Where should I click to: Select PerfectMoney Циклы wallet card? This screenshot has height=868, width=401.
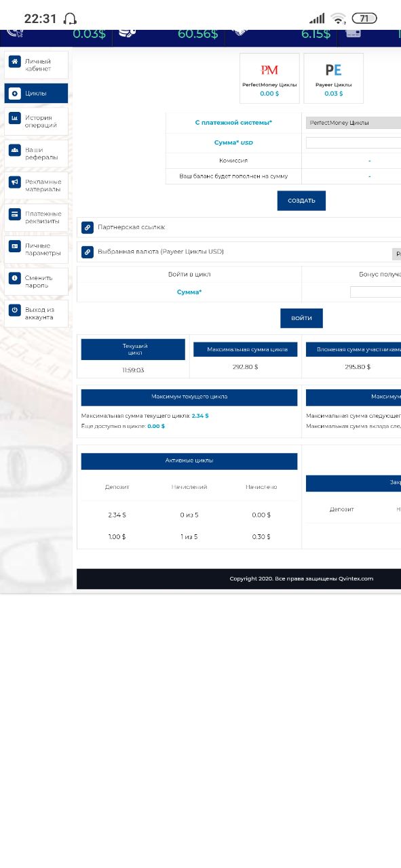269,78
